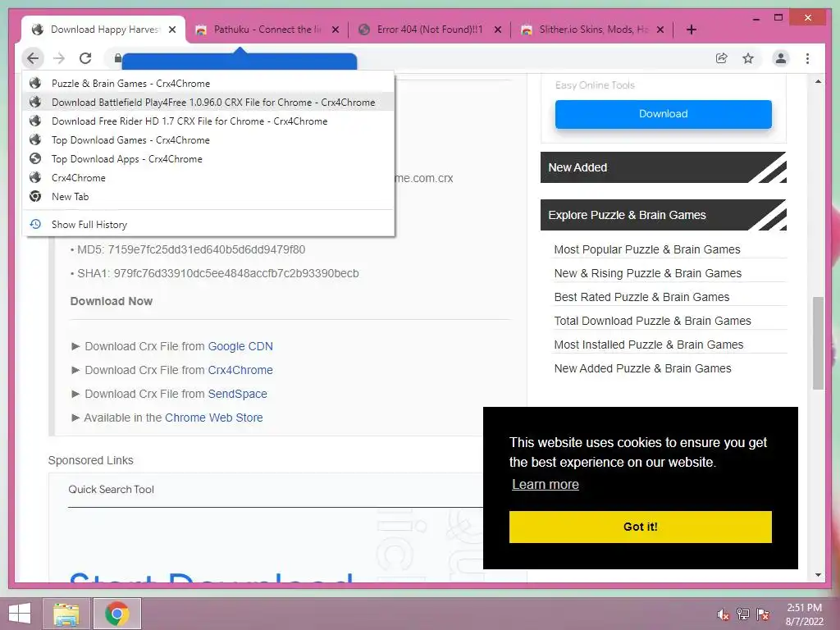Click the address bar lock icon

coord(117,58)
